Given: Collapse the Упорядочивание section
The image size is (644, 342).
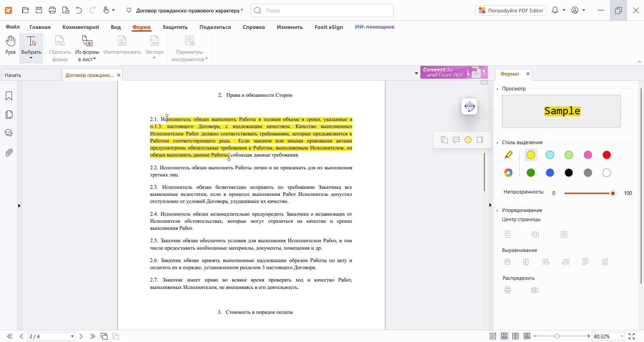Looking at the screenshot, I should 497,211.
